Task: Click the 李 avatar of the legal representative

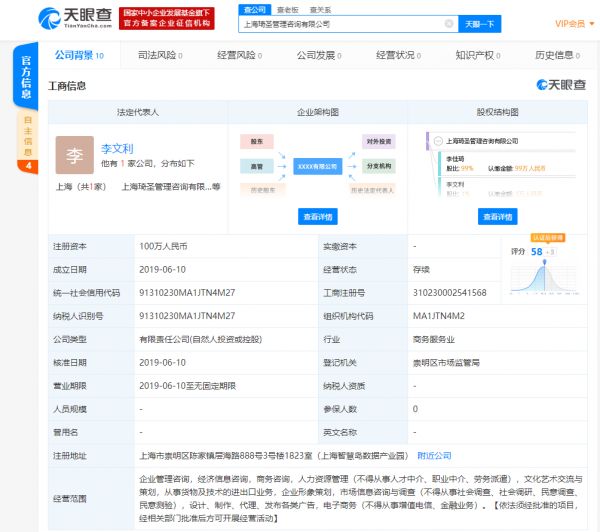Action: 74,156
